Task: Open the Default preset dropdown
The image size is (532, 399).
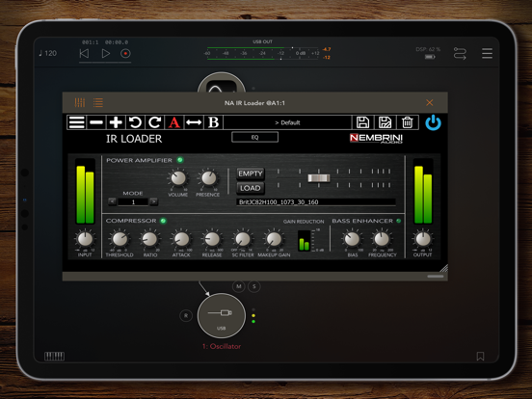Action: (287, 122)
